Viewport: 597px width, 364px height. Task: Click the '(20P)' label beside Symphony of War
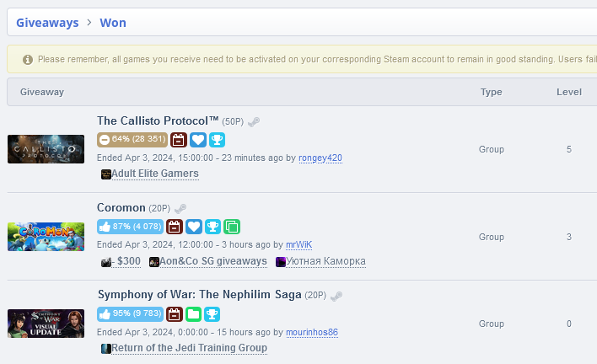click(x=315, y=296)
